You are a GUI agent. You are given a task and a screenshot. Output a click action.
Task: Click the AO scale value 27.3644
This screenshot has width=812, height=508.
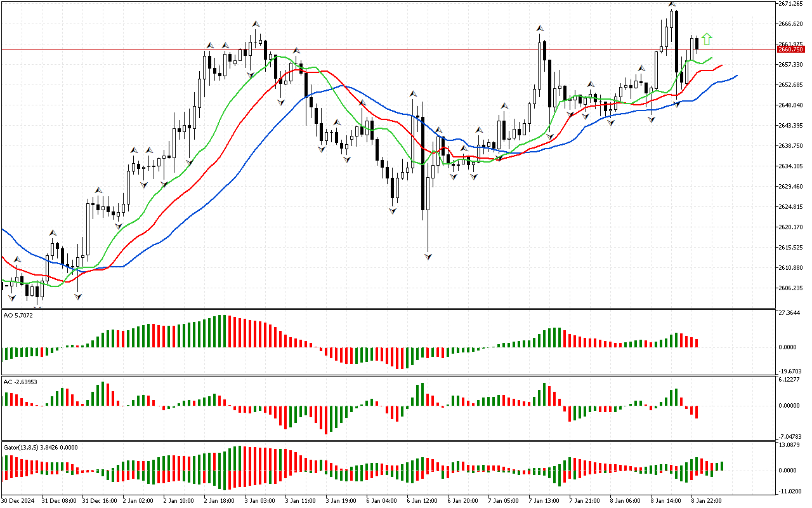coord(789,314)
